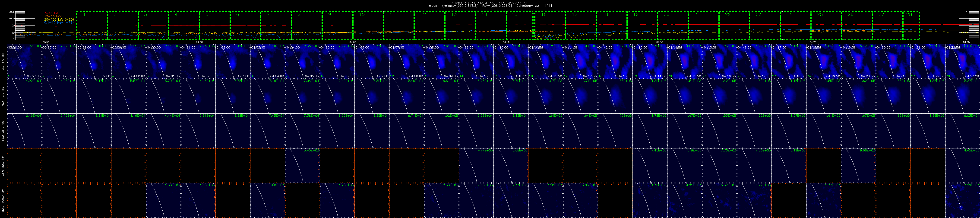Click the Detectors= 001111111 header text
The image size is (980, 218).
coord(534,6)
